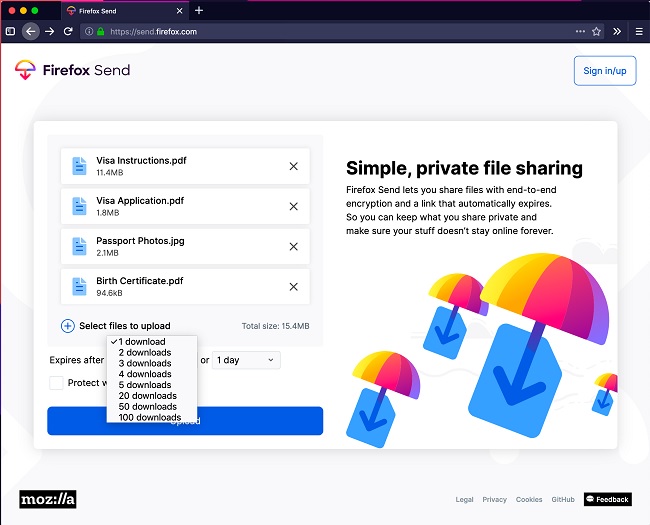The width and height of the screenshot is (650, 525).
Task: Select the 100 downloads option
Action: (x=152, y=417)
